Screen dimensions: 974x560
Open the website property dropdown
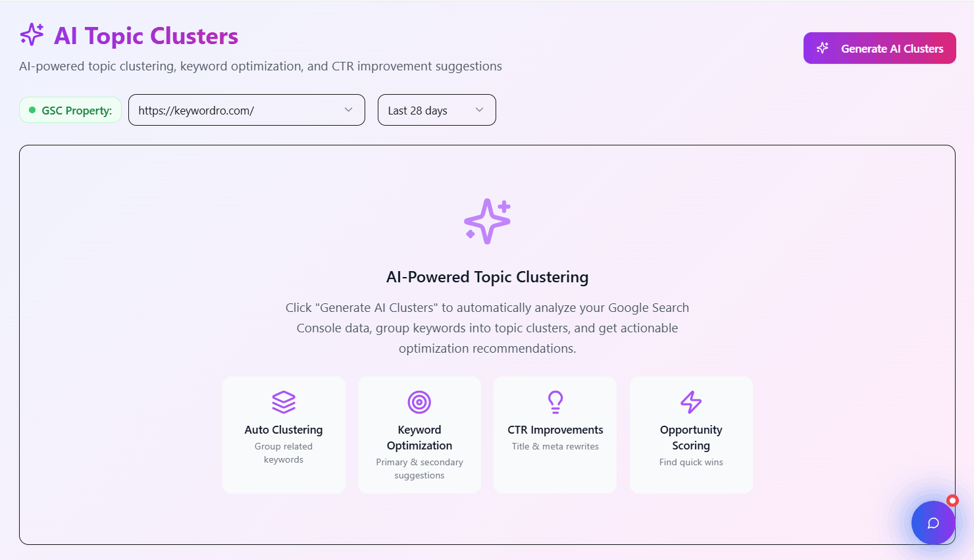coord(247,110)
